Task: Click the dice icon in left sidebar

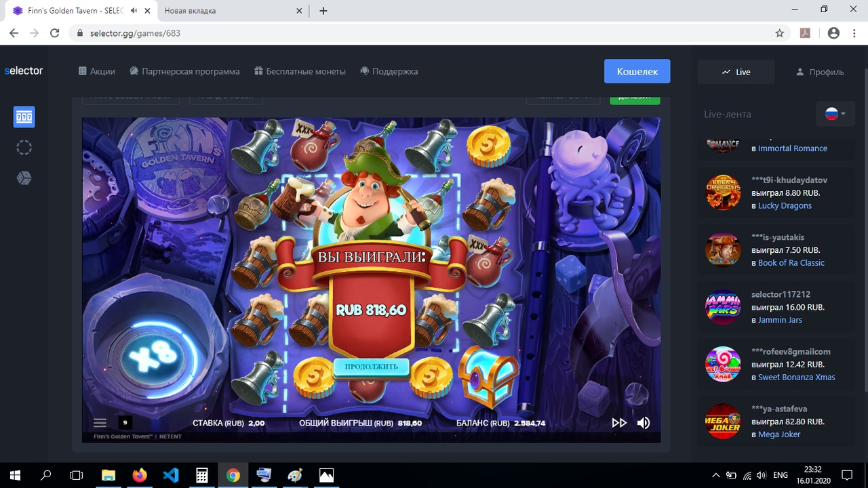Action: click(x=24, y=178)
